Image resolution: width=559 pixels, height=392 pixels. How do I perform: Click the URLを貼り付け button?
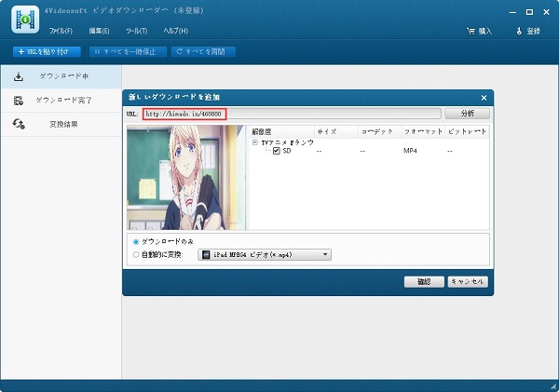coord(47,52)
